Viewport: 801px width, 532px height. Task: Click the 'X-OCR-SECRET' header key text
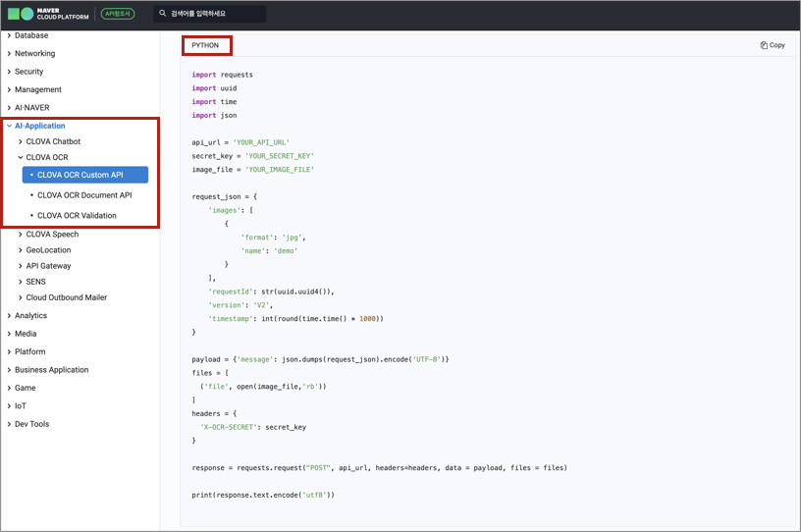229,427
